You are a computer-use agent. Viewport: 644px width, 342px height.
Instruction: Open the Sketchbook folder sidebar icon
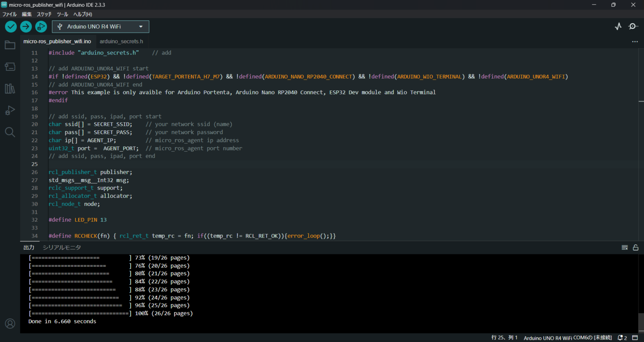click(10, 45)
